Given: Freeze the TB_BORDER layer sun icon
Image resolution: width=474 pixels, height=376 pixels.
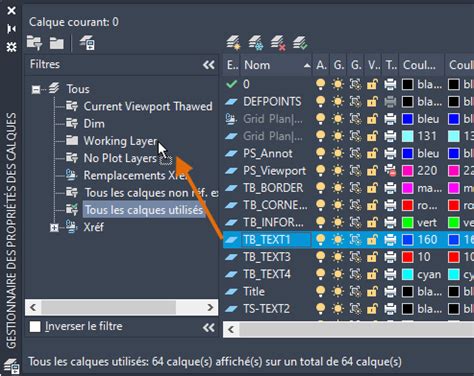Looking at the screenshot, I should [338, 188].
